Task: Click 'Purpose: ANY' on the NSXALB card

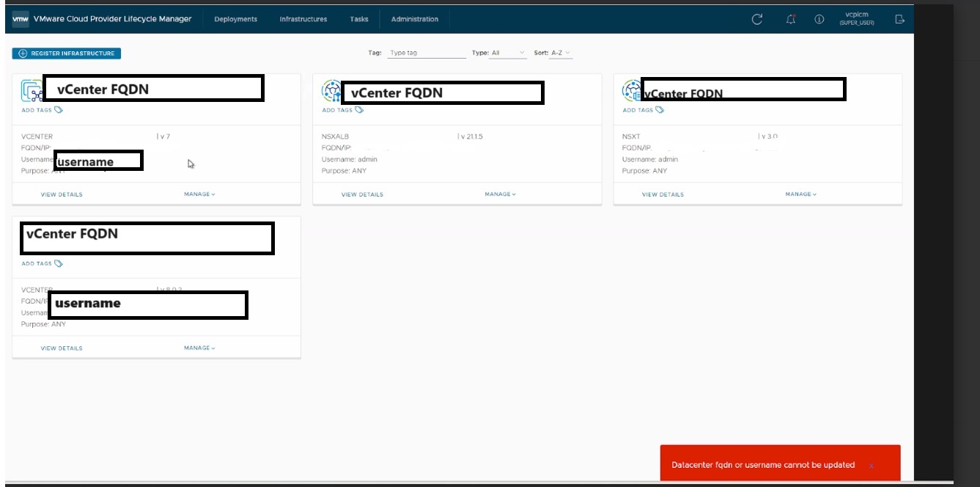Action: pos(344,171)
